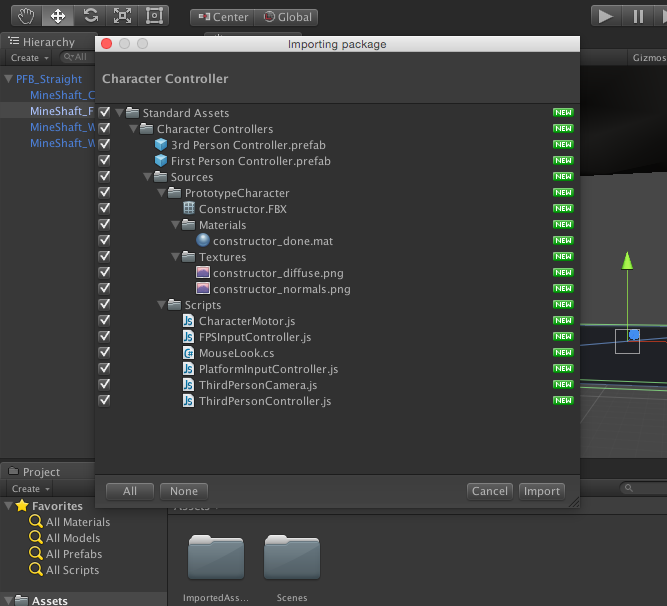667x606 pixels.
Task: Click All Scripts search icon in Favorites
Action: tap(36, 569)
